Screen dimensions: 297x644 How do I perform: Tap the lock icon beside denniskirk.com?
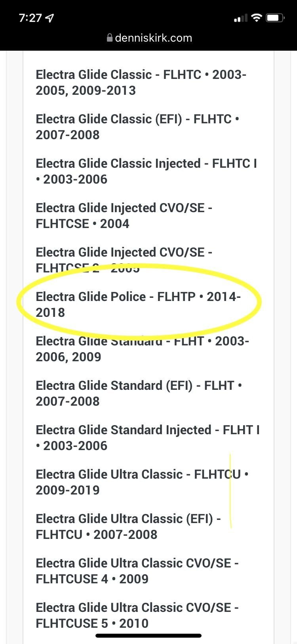pyautogui.click(x=110, y=38)
